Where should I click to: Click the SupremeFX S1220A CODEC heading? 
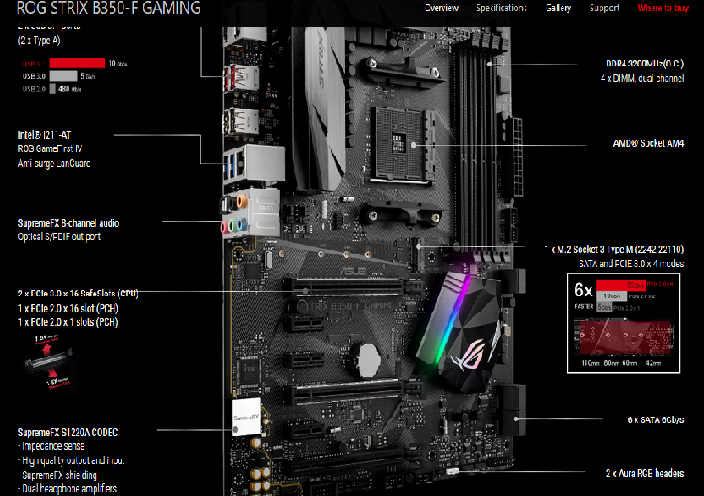tap(67, 432)
